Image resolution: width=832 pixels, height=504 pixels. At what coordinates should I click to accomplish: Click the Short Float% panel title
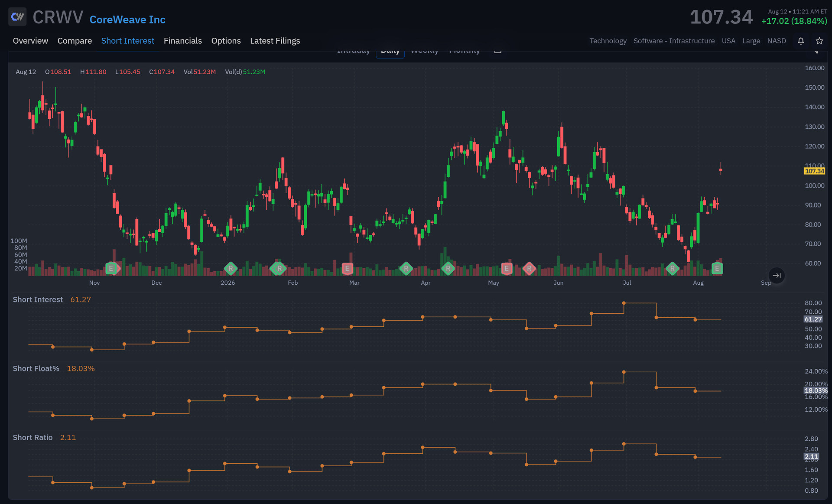(36, 368)
